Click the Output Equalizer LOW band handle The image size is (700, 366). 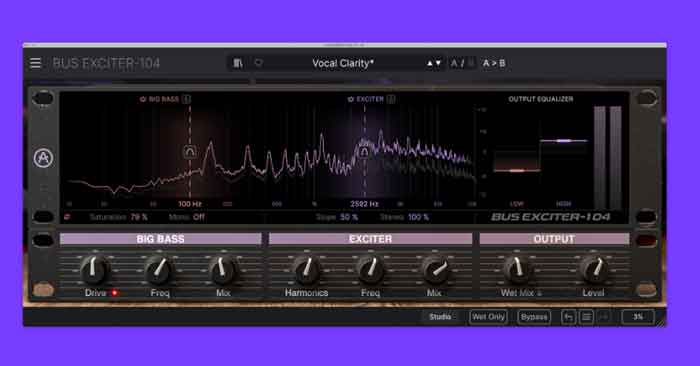pos(517,170)
